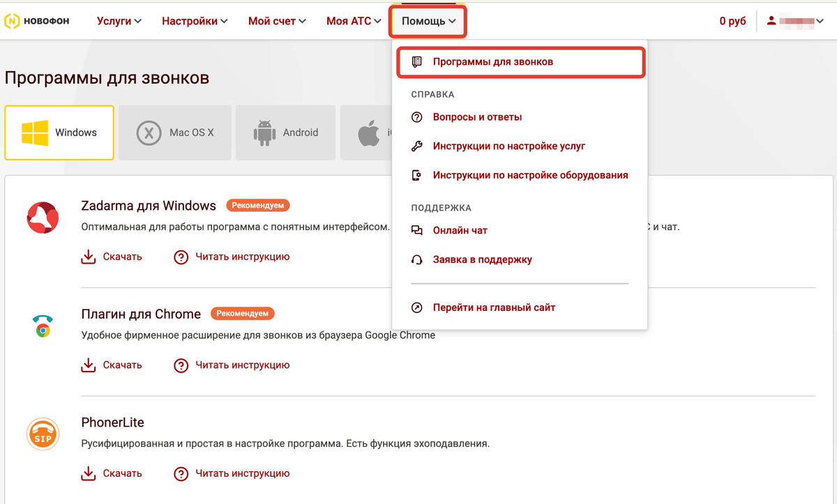Click the PhonerLite SIP logo
Image resolution: width=837 pixels, height=504 pixels.
pyautogui.click(x=43, y=434)
